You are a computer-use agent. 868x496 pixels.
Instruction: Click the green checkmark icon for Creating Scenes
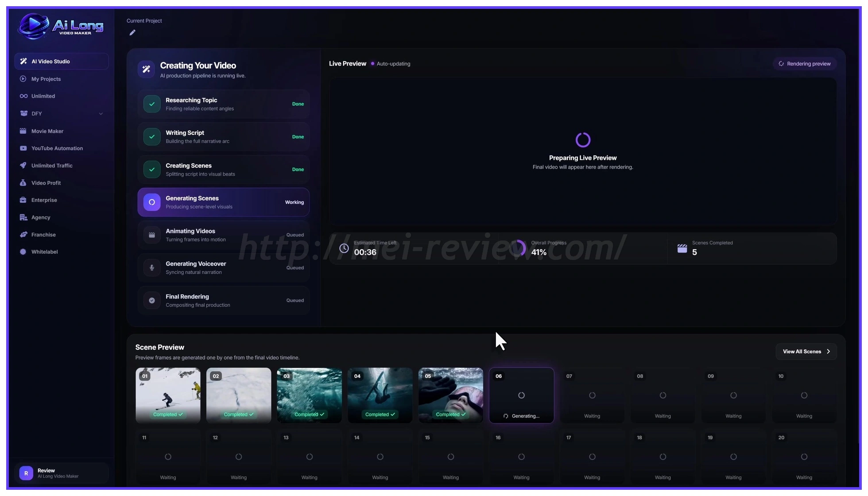click(x=152, y=170)
